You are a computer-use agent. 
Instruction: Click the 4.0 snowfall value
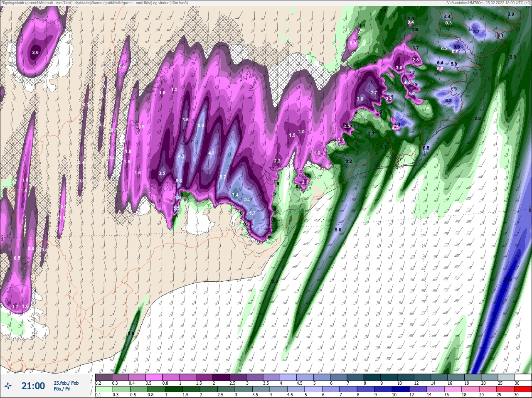(411, 94)
